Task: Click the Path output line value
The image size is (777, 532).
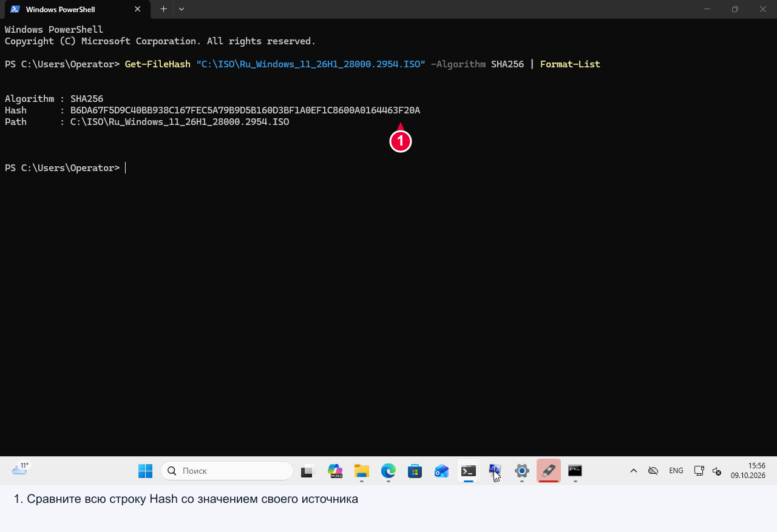Action: (180, 122)
